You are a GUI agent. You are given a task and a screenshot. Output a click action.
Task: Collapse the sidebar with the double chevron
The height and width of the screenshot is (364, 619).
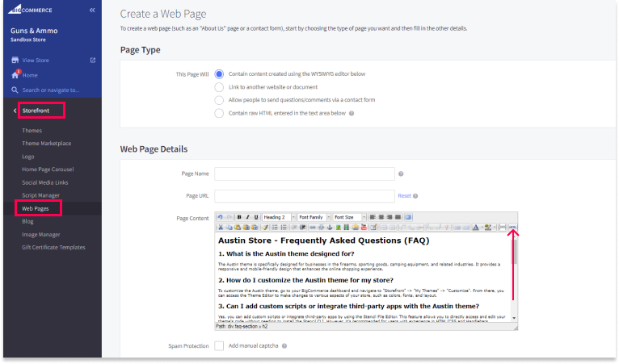click(x=92, y=10)
